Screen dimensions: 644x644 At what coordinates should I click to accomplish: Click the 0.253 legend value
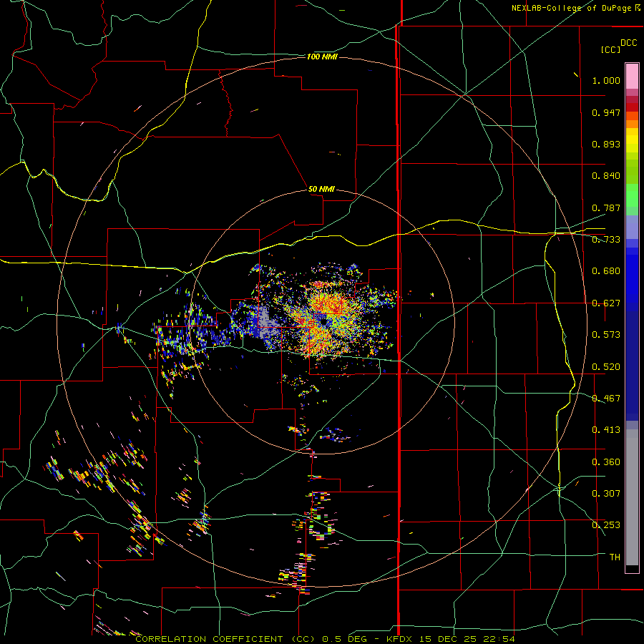point(606,525)
